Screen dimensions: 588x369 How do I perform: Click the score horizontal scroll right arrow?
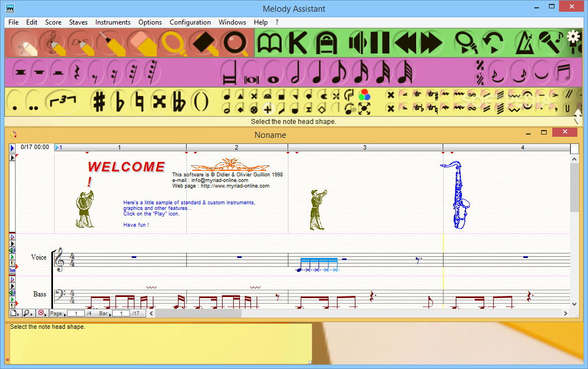pos(566,313)
